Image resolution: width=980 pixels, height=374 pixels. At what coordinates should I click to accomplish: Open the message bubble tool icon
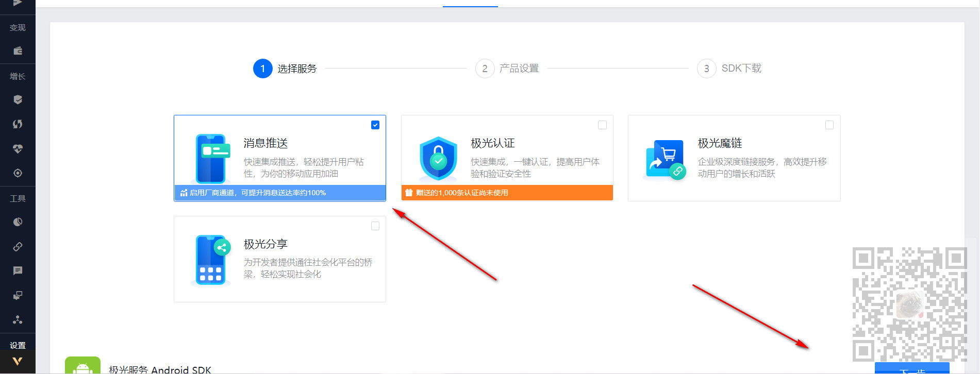[18, 271]
